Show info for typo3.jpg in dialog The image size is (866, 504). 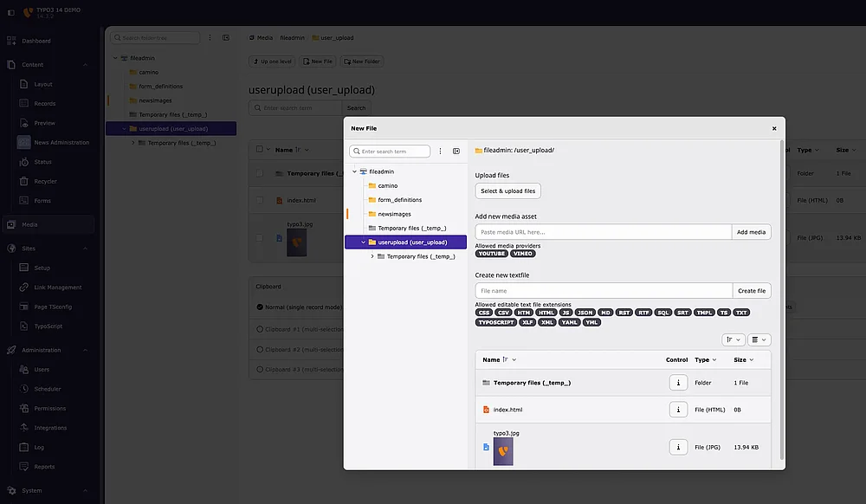point(678,447)
